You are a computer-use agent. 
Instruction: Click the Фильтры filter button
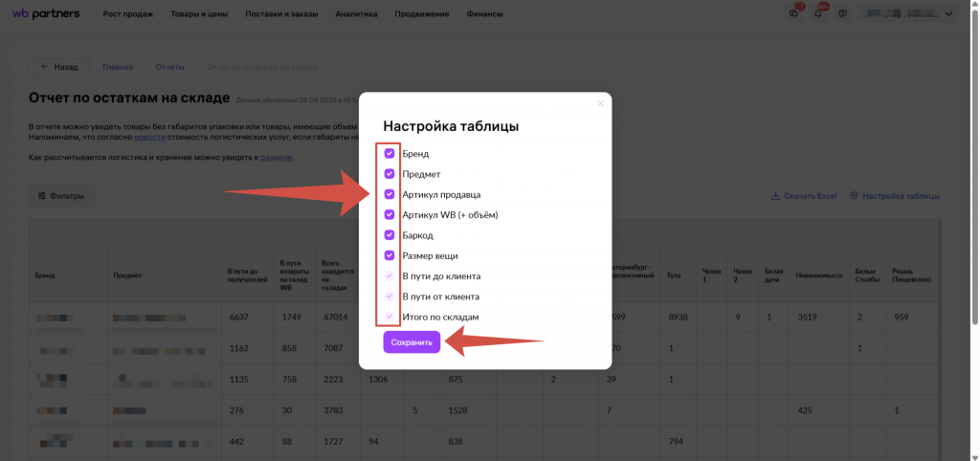tap(61, 196)
